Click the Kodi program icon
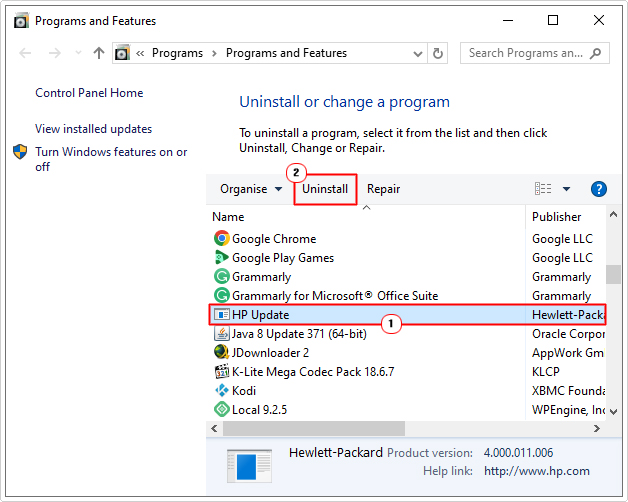The height and width of the screenshot is (502, 628). (x=221, y=390)
